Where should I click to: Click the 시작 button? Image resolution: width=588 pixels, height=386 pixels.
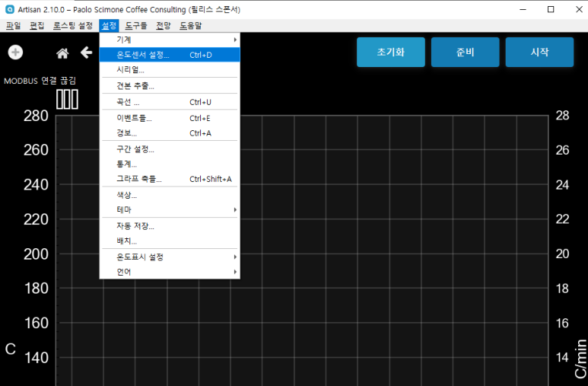pos(539,53)
